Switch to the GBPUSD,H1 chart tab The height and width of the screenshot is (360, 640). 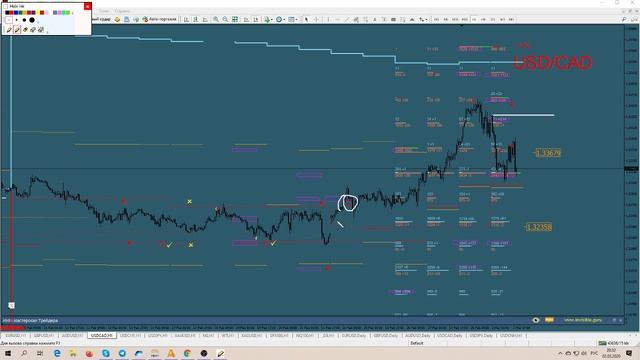[x=44, y=336]
